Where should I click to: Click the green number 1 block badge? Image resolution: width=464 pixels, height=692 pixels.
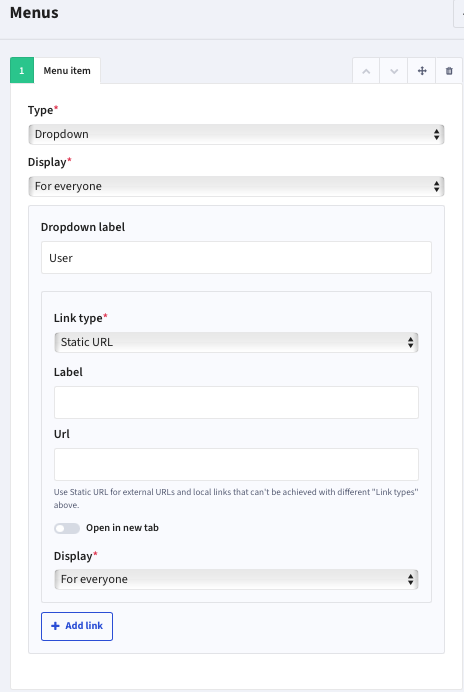coord(22,70)
